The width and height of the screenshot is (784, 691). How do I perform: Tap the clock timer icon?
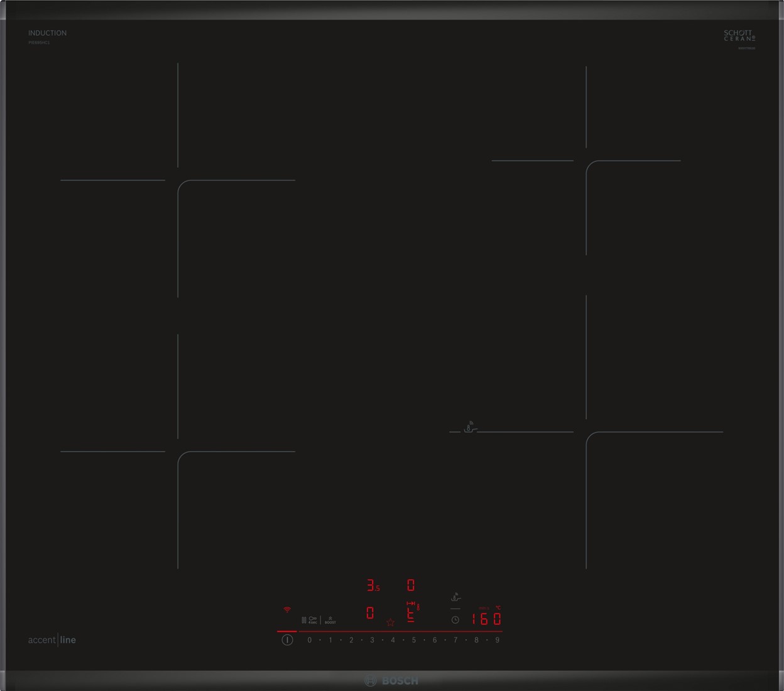pos(455,620)
